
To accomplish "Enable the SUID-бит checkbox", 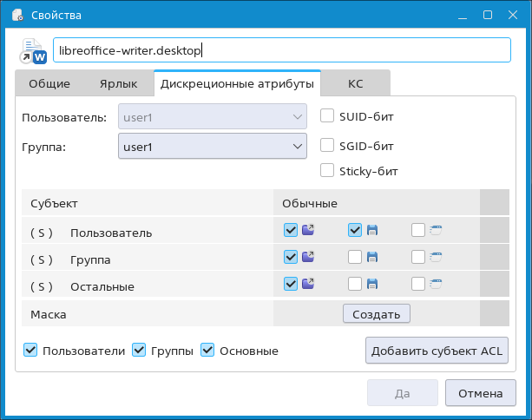I will point(327,115).
